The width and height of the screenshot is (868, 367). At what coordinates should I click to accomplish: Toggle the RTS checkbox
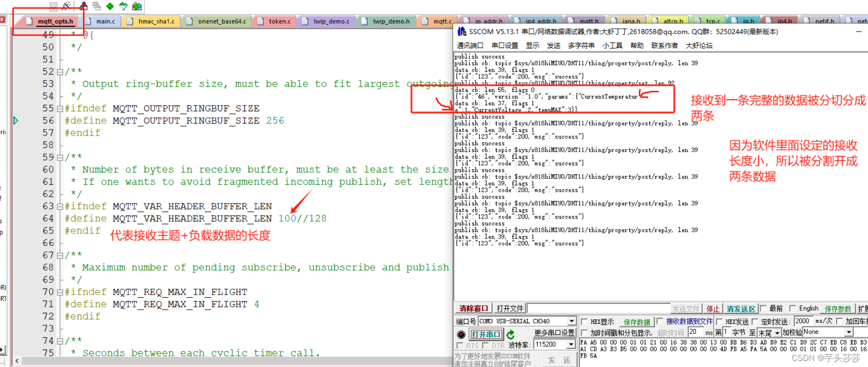click(x=460, y=345)
